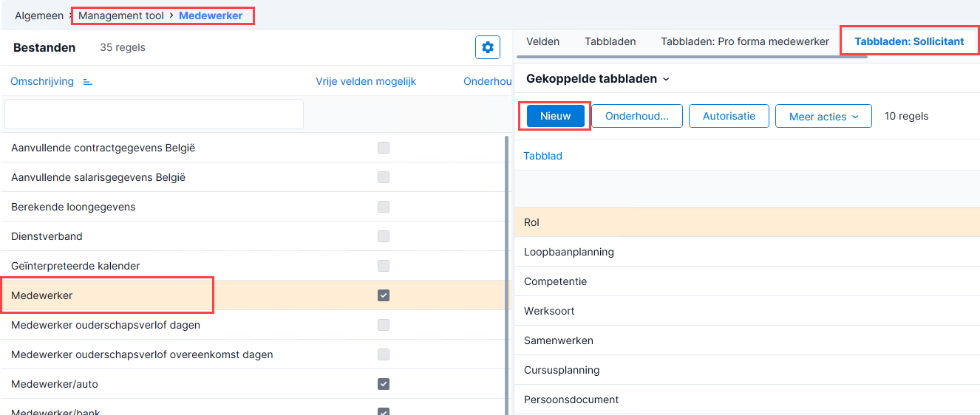Viewport: 980px width, 415px height.
Task: Click the Nieuw button
Action: 556,116
